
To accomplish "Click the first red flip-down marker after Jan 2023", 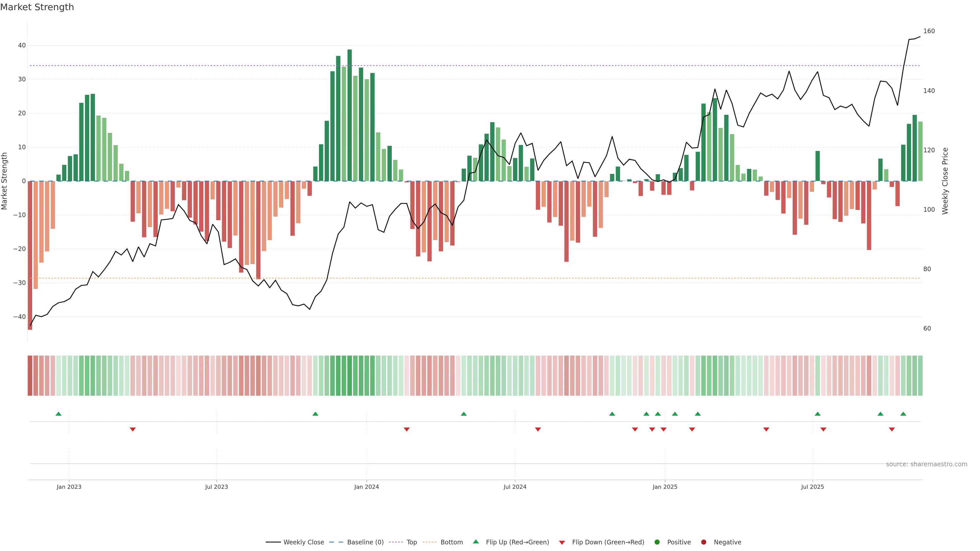I will (x=133, y=429).
